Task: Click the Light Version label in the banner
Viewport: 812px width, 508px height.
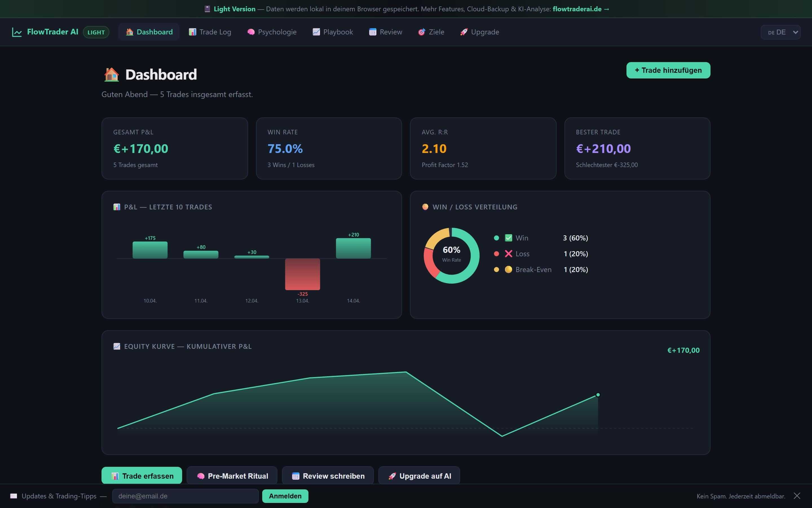Action: click(x=235, y=9)
